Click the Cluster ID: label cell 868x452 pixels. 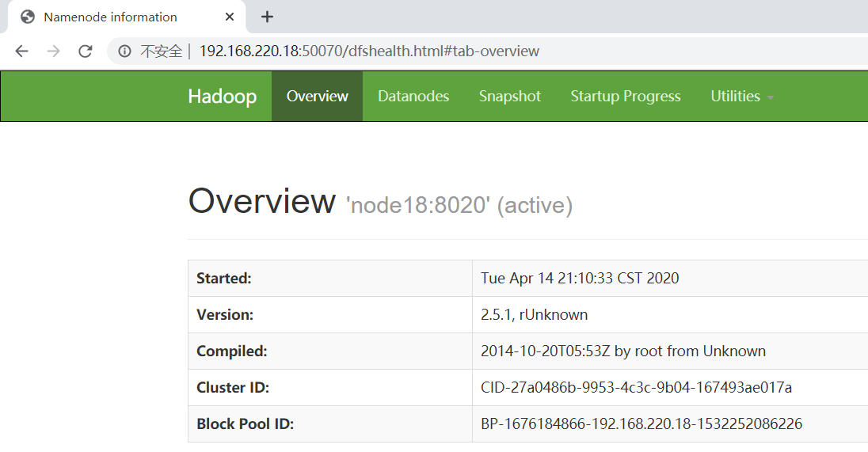coord(330,388)
